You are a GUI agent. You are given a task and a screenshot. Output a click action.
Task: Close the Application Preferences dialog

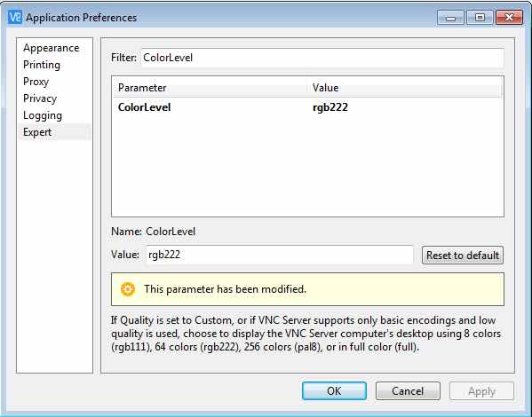[x=509, y=17]
